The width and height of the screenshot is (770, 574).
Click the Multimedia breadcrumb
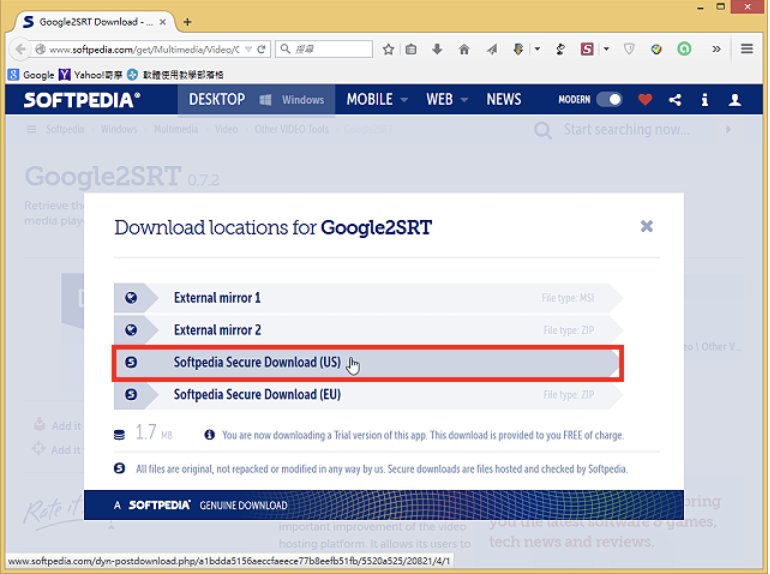click(176, 129)
